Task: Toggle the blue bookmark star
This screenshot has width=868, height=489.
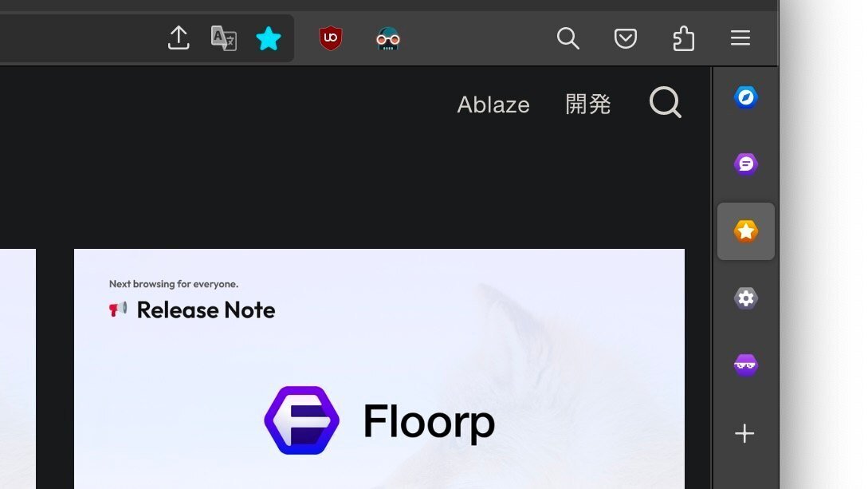Action: pos(269,39)
